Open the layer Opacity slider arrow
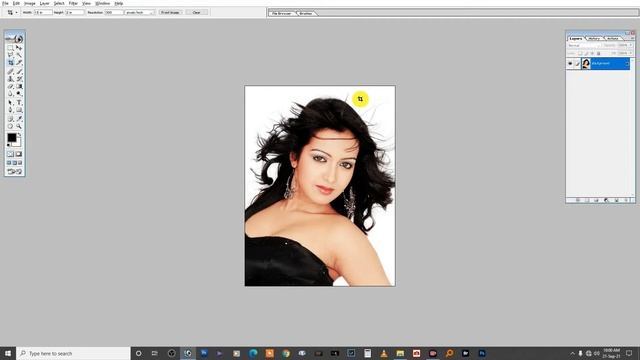 click(x=631, y=45)
